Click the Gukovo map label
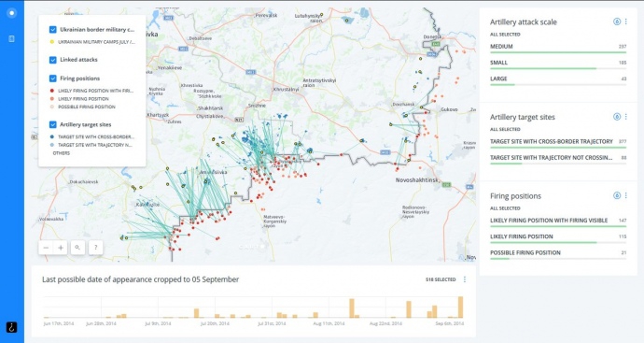The image size is (644, 343). (449, 109)
